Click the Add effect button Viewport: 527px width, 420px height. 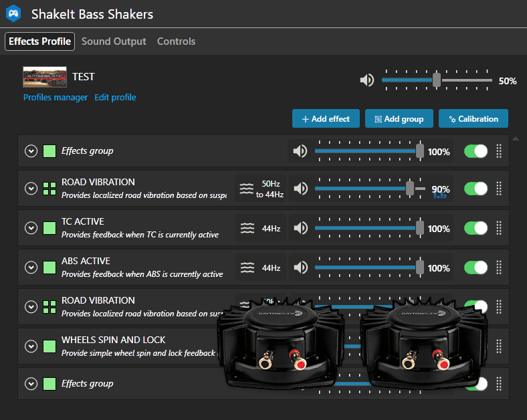point(326,119)
